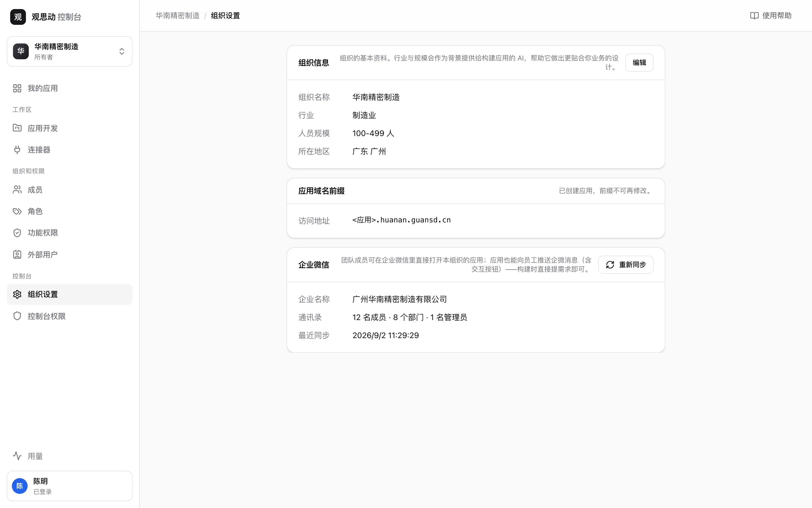Open the 角色 menu item
This screenshot has width=812, height=508.
70,211
